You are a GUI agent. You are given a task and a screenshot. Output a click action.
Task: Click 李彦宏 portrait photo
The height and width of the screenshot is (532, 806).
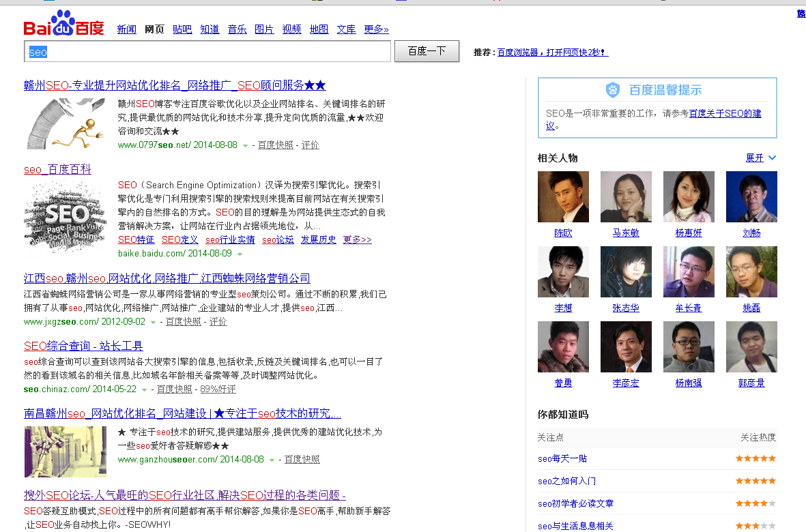[626, 346]
